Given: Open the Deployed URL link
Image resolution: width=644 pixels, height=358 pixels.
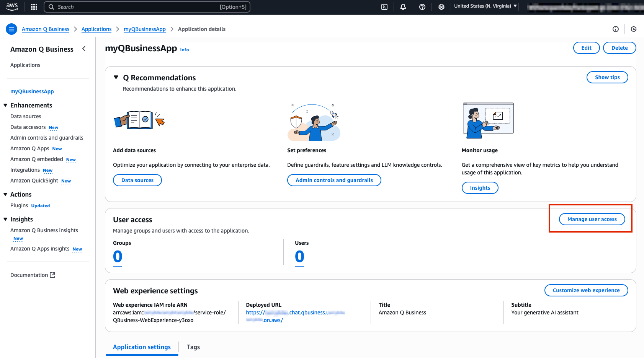Looking at the screenshot, I should (295, 313).
